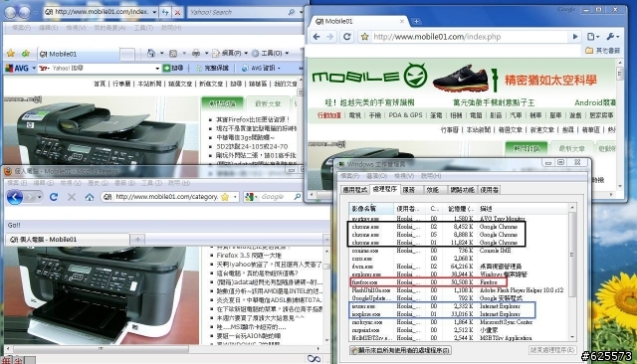
Task: Go back in Internet Explorer window
Action: pos(11,13)
